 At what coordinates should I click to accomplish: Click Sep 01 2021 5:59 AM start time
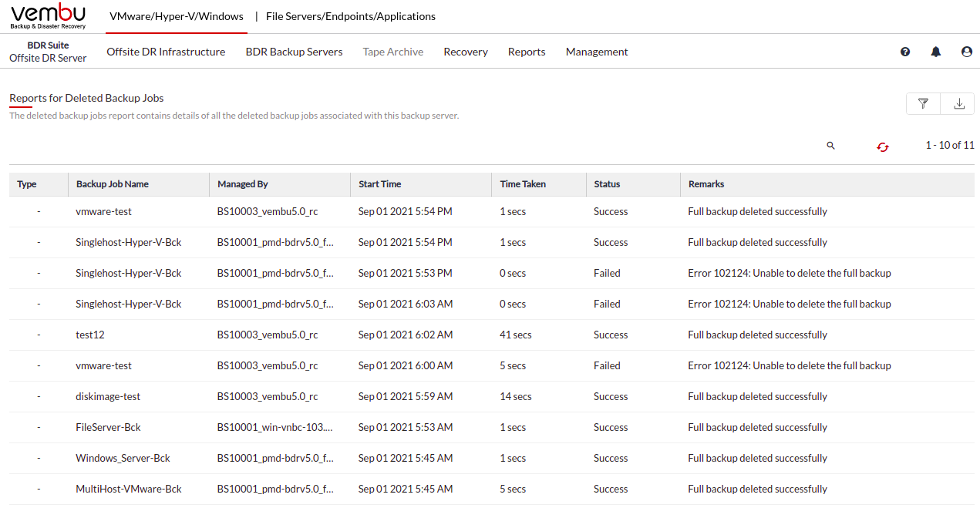pos(406,396)
